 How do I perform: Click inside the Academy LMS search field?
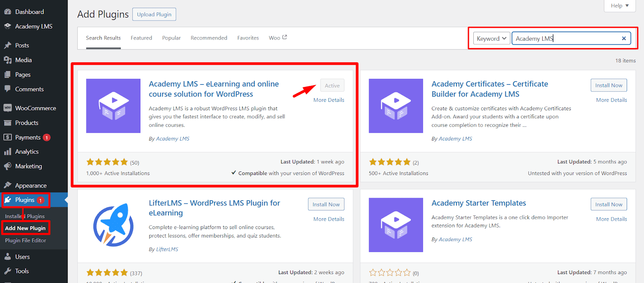566,39
